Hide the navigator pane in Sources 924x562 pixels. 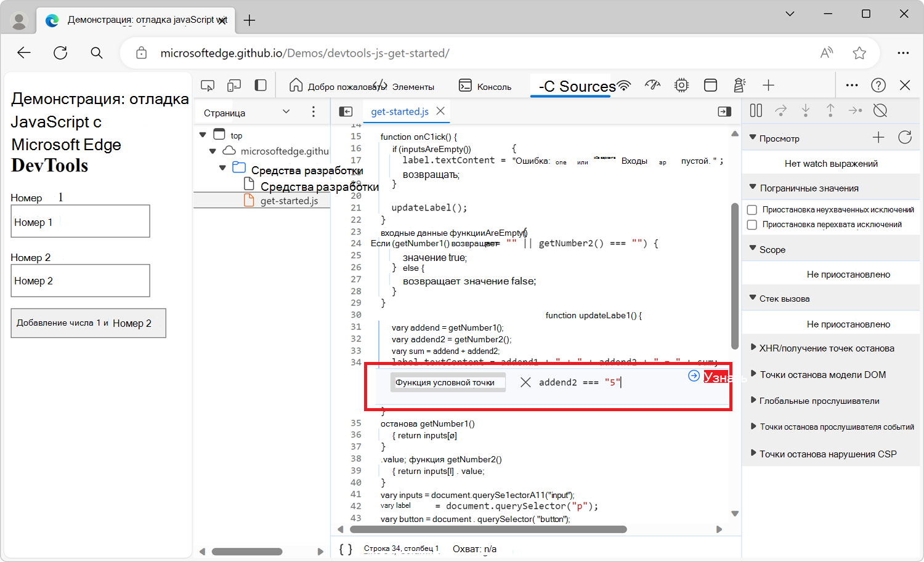[346, 111]
